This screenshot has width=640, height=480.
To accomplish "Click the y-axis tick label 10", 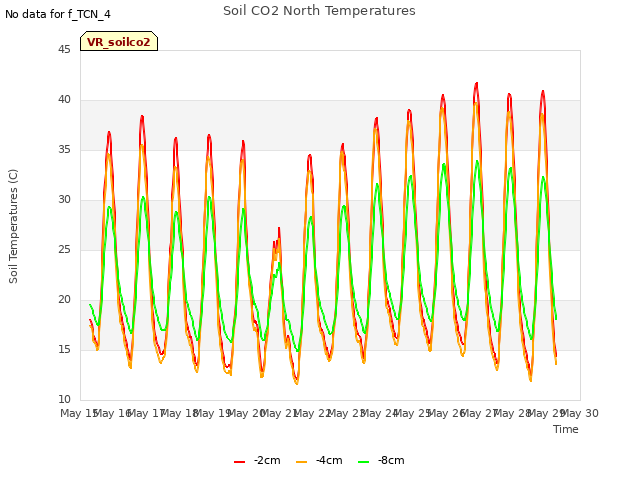I will click(x=64, y=400).
